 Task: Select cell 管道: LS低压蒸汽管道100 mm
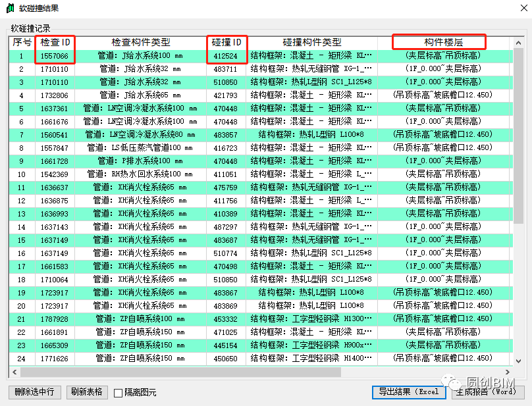(140, 148)
